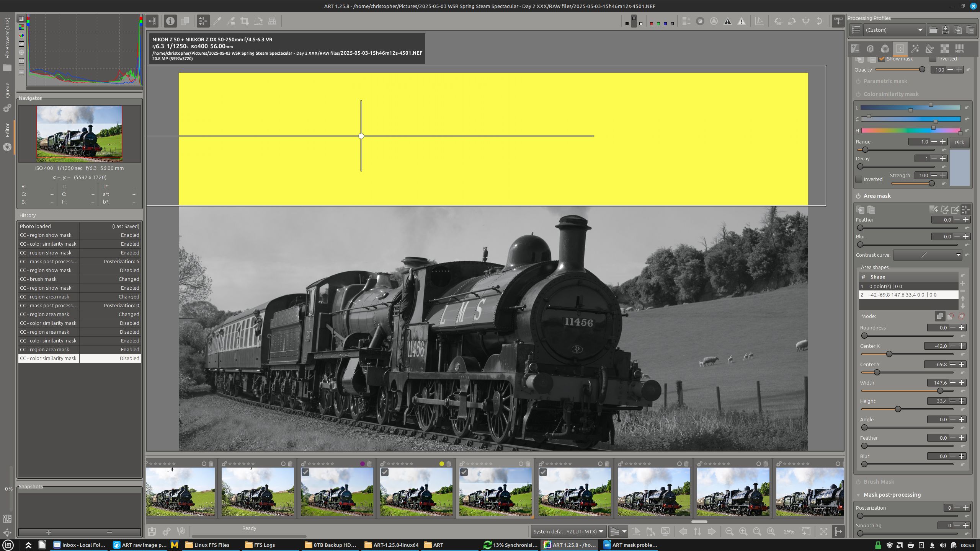Increase Width value with plus button

[962, 383]
